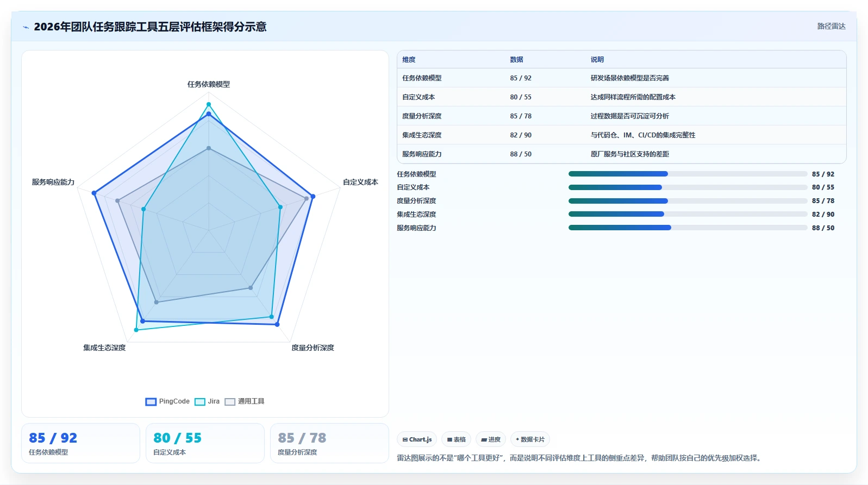Toggle the 通用工具 legend swatch
868x485 pixels.
(230, 402)
